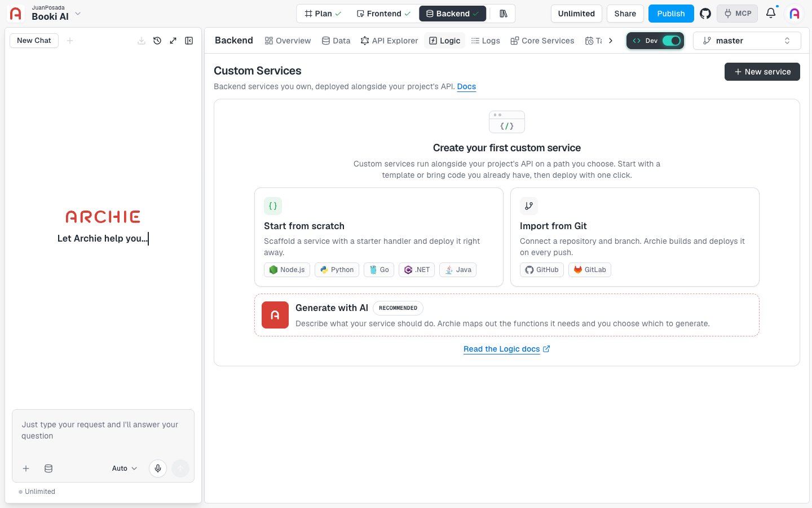Open the Core Services tab
812x508 pixels.
coord(542,41)
